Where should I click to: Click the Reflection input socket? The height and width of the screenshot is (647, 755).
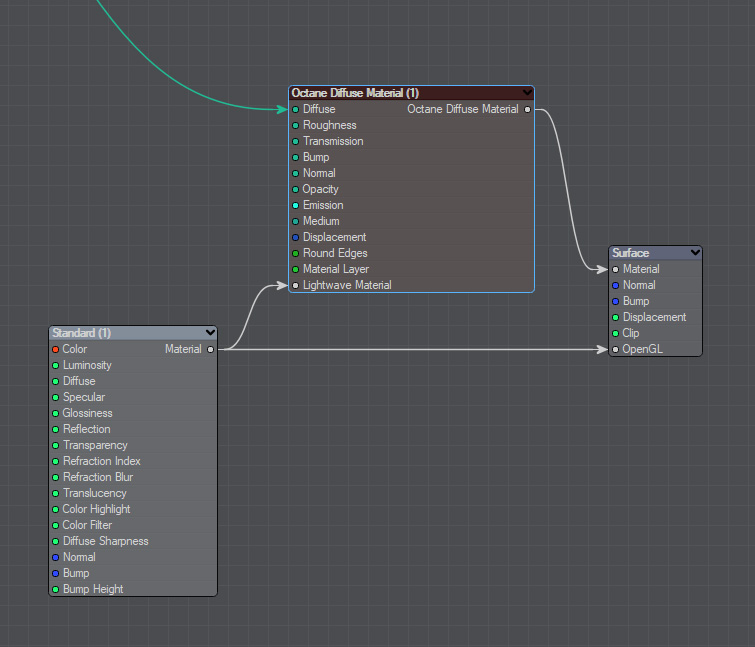click(x=55, y=429)
